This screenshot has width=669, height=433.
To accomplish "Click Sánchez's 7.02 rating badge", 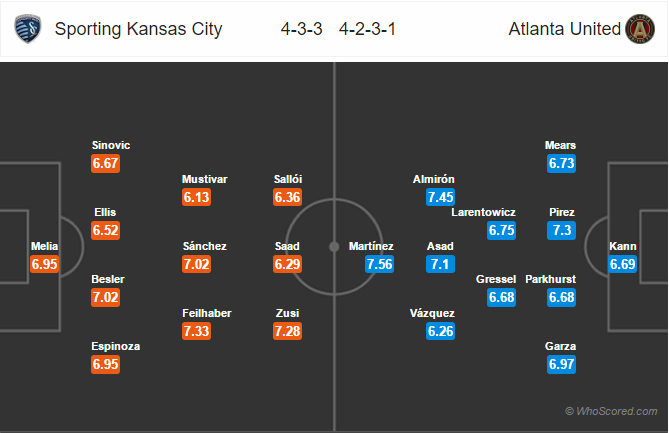I will (x=196, y=264).
